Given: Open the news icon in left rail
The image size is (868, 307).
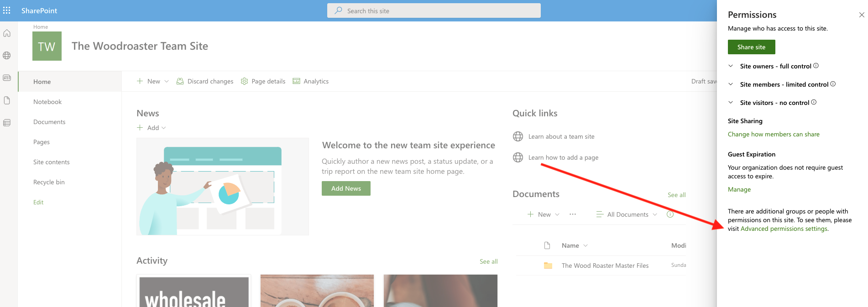Looking at the screenshot, I should (7, 78).
